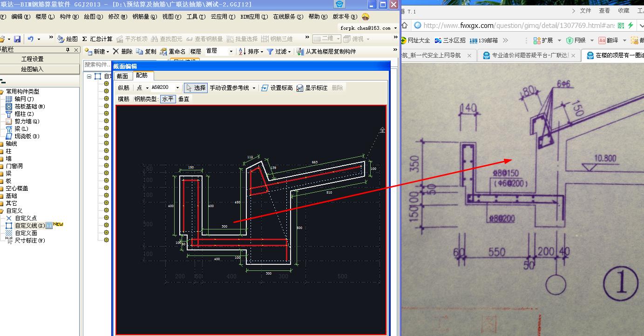This screenshot has width=644, height=336.
Task: Click the 纵筋 button
Action: tap(124, 87)
